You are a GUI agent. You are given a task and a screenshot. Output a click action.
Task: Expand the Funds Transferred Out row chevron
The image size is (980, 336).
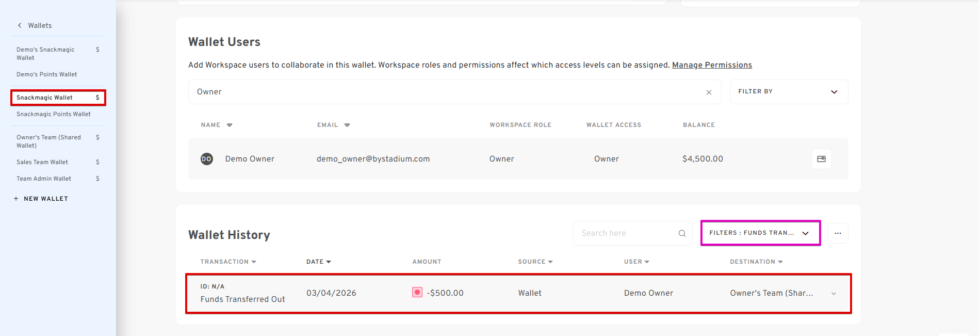pyautogui.click(x=834, y=294)
